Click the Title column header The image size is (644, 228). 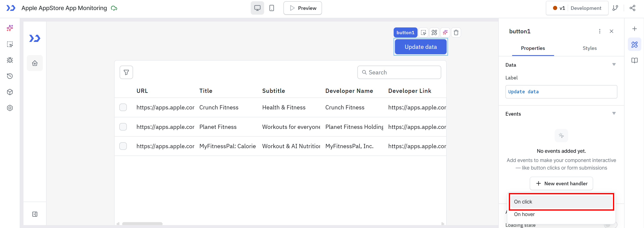tap(206, 91)
